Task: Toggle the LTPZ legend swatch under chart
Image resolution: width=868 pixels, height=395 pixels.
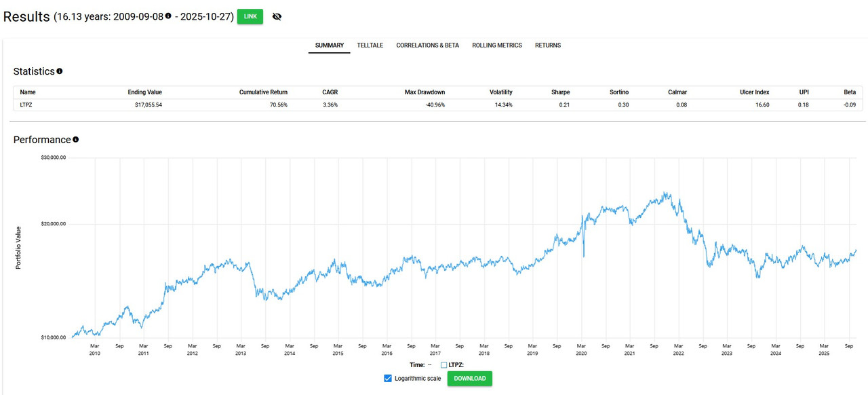Action: (444, 365)
